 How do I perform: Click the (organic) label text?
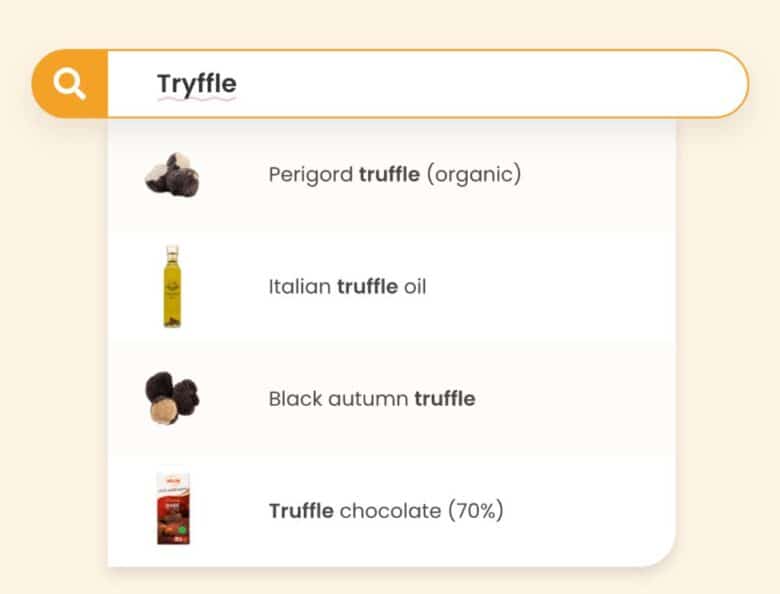tap(473, 175)
